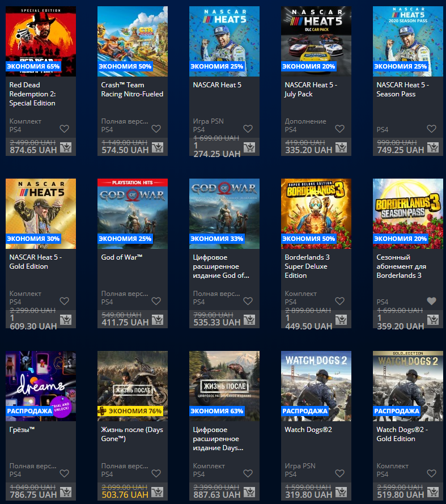Add Borderlands 3 Super Deluxe Edition to cart
This screenshot has width=446, height=504.
point(341,320)
